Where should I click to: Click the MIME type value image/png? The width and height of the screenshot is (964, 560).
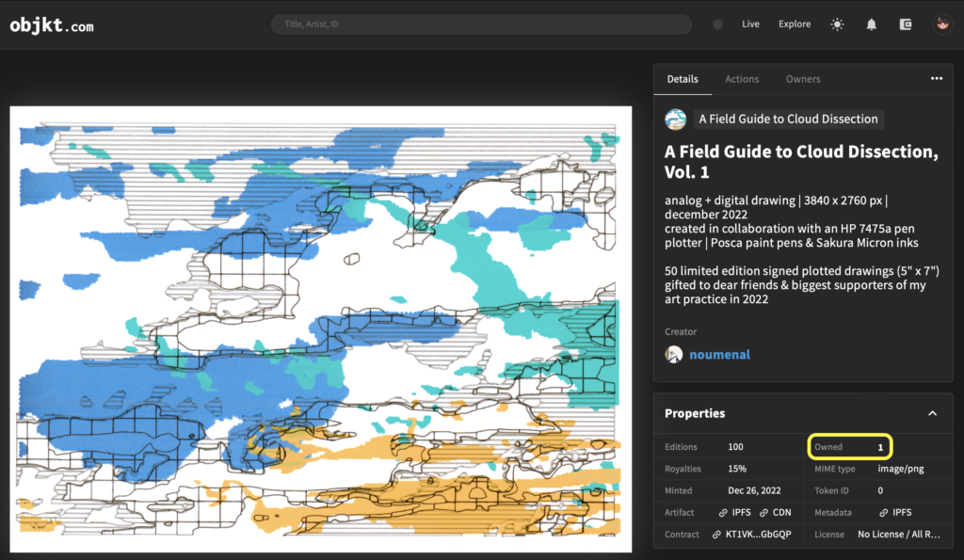point(901,469)
